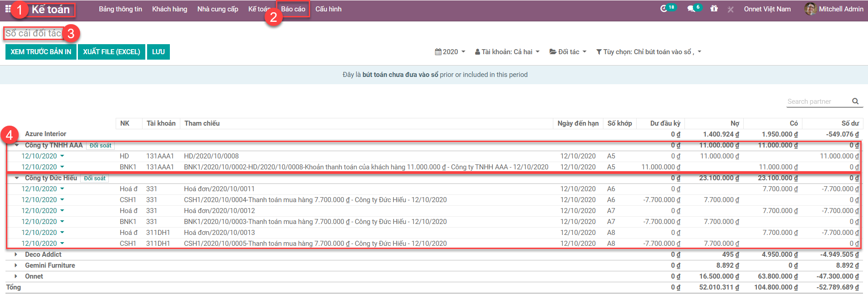This screenshot has width=868, height=300.
Task: Open the activities clock icon
Action: (664, 9)
